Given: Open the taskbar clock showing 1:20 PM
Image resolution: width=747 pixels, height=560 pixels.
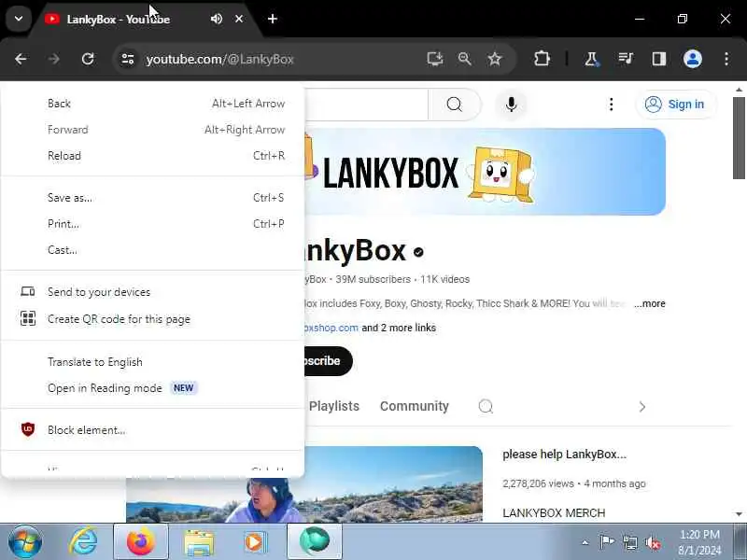Looking at the screenshot, I should (x=699, y=542).
